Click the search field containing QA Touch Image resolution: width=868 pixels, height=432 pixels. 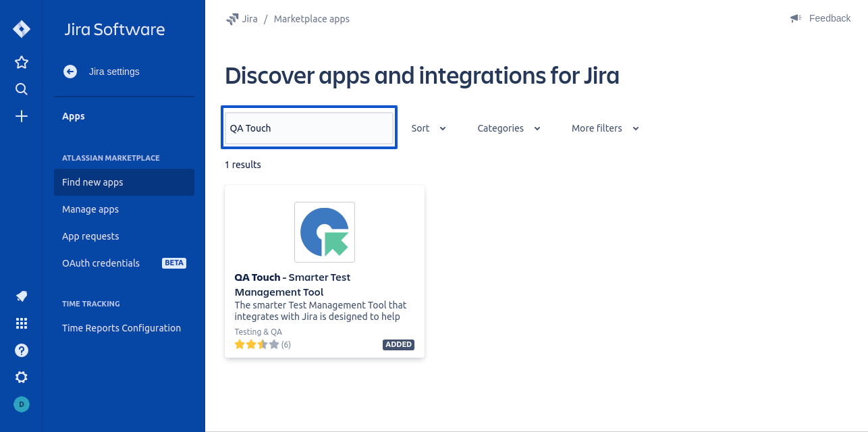pos(309,128)
